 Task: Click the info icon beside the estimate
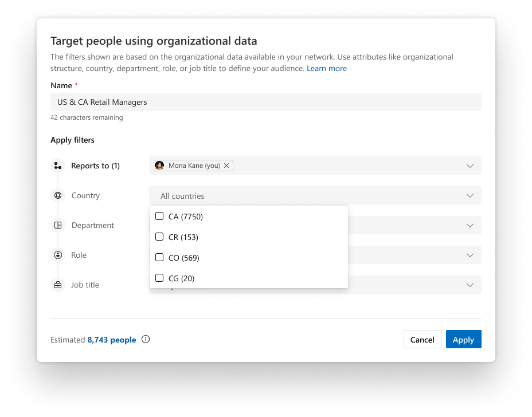[146, 339]
